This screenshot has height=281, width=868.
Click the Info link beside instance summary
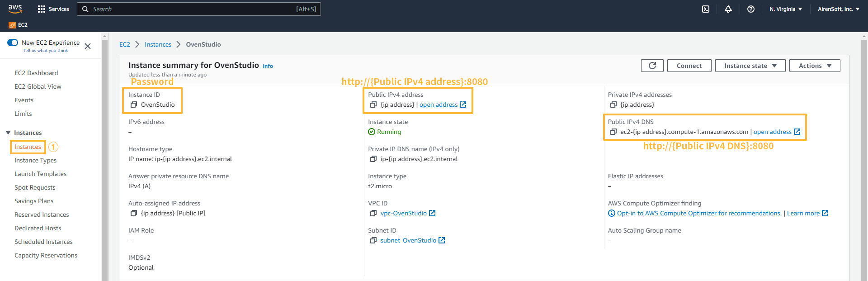coord(268,66)
